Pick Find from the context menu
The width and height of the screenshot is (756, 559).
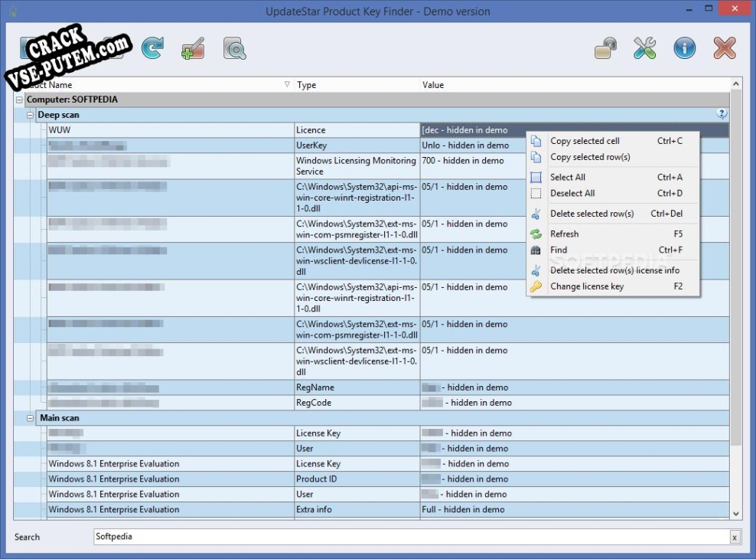(x=559, y=250)
